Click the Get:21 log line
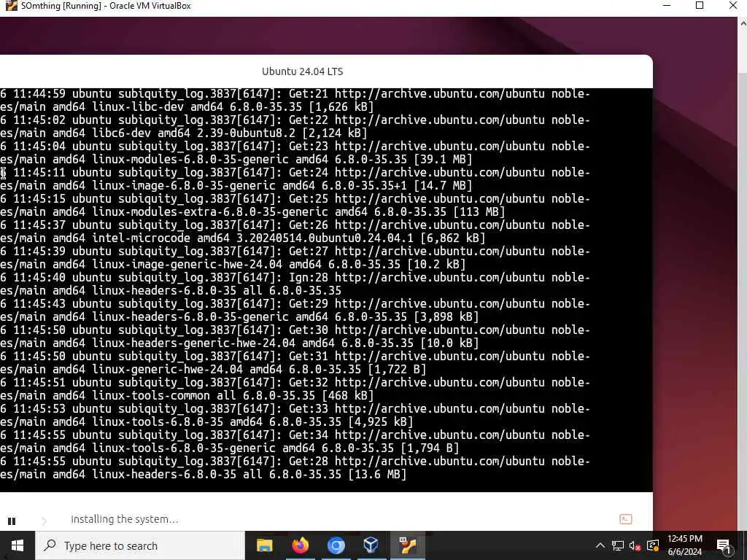Image resolution: width=747 pixels, height=560 pixels. click(295, 94)
